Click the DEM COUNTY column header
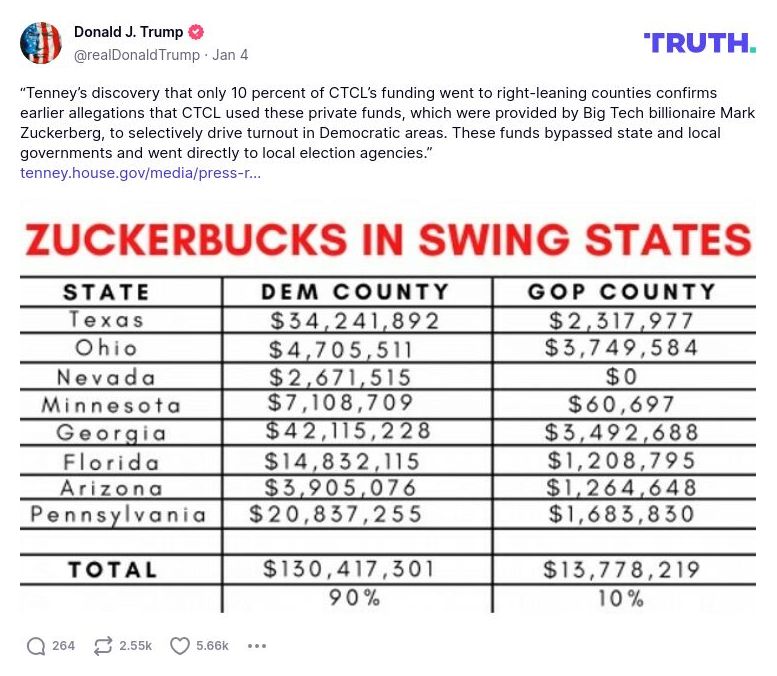The image size is (777, 676). click(x=356, y=292)
